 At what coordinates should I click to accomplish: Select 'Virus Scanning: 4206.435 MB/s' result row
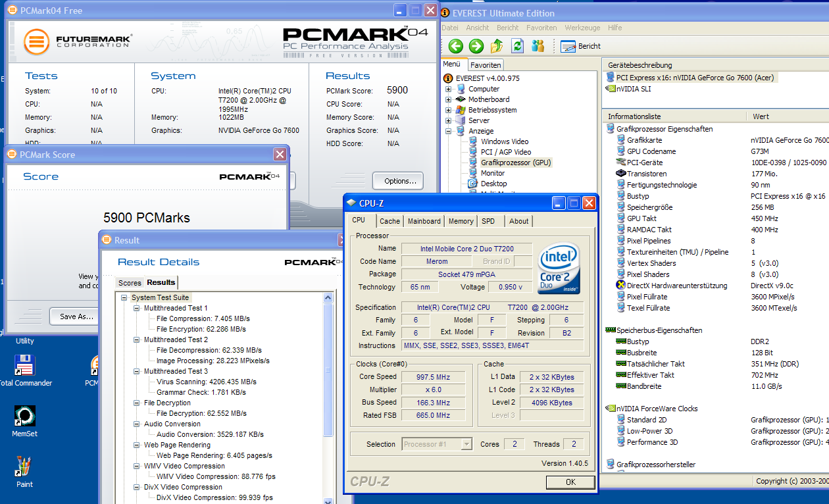(206, 382)
